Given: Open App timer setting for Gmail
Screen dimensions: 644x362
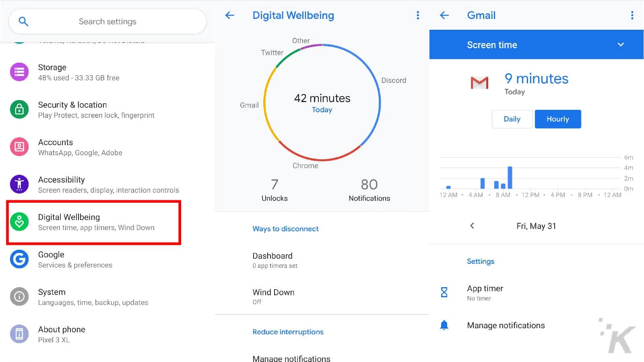Looking at the screenshot, I should coord(537,292).
